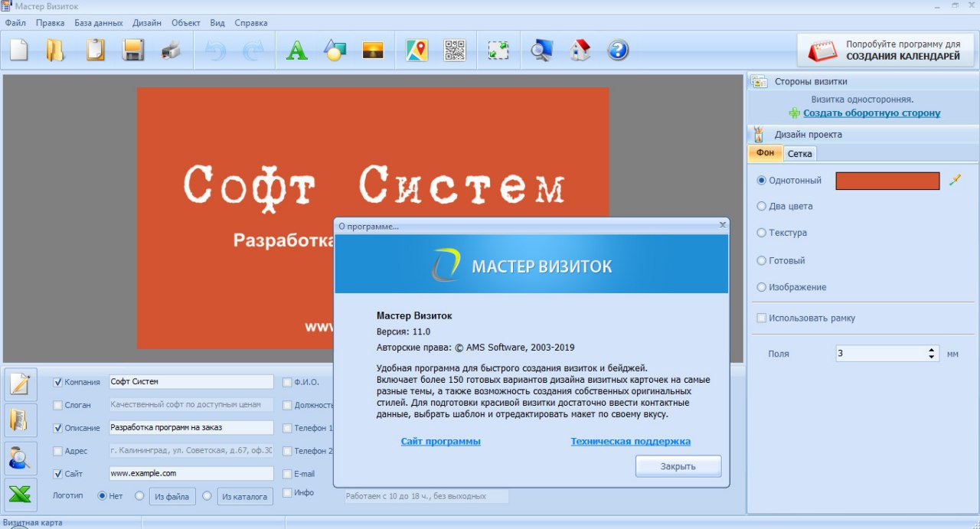The height and width of the screenshot is (529, 980).
Task: Open a project with the folder toolbar icon
Action: pyautogui.click(x=55, y=51)
